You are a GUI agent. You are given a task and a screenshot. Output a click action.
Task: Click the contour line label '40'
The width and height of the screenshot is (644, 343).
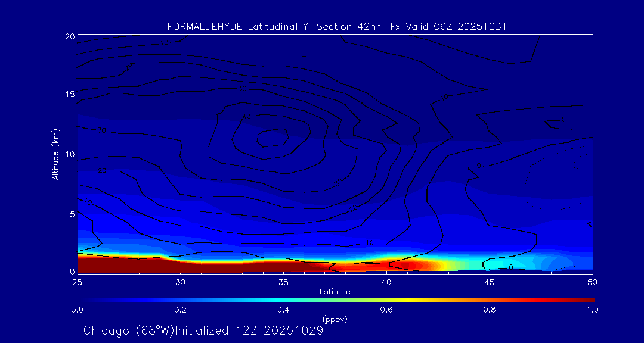pos(246,117)
